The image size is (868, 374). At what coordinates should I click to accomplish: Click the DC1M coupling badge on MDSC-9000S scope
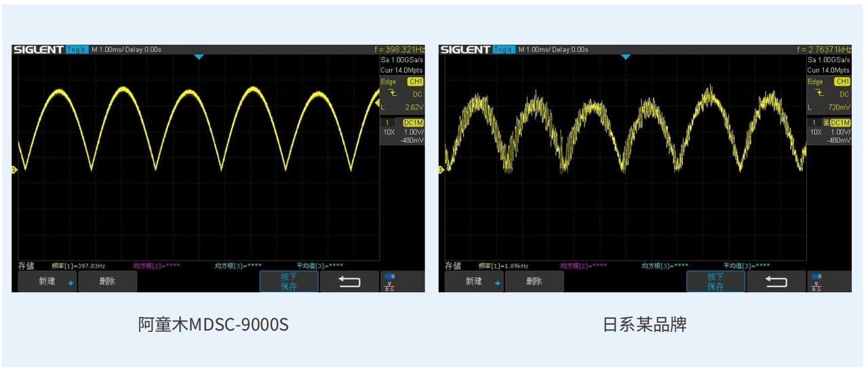click(x=413, y=123)
